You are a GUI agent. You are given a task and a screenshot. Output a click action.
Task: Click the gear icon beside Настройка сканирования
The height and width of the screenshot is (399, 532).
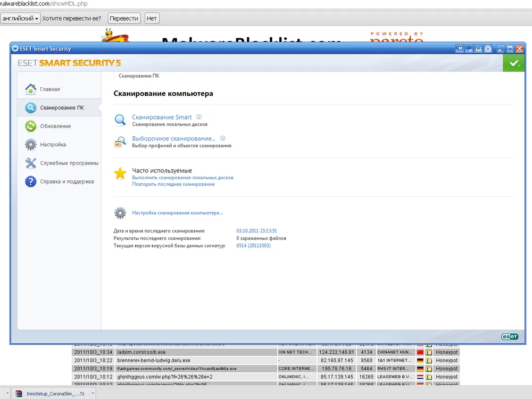tap(120, 213)
